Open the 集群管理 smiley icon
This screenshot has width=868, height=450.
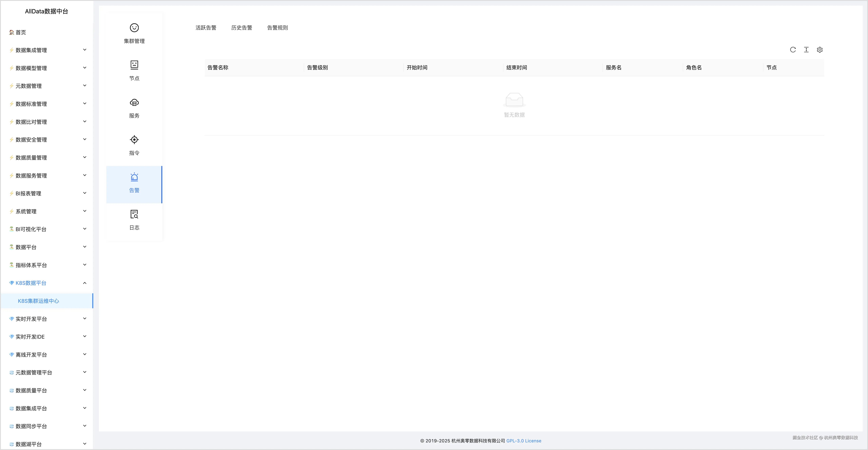coord(134,28)
